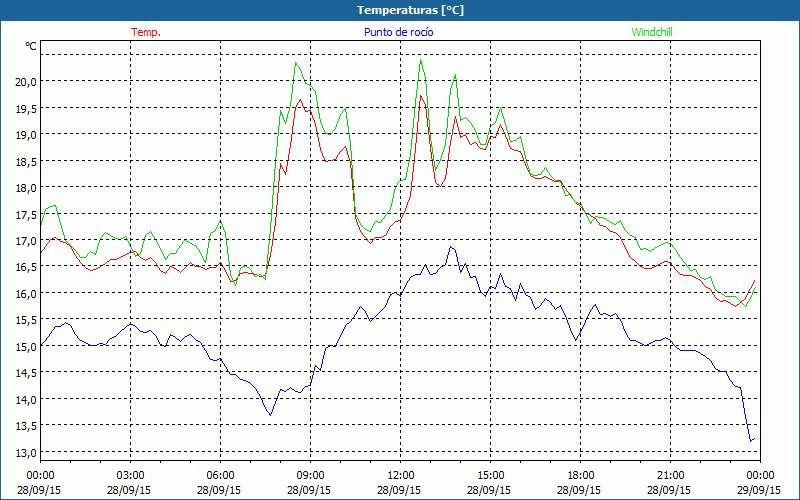Click the 15,5 y-axis value
800x500 pixels.
(x=27, y=320)
